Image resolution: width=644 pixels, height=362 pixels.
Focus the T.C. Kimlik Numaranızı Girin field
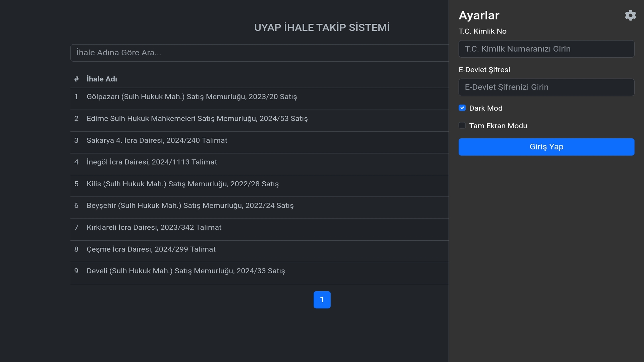[546, 49]
